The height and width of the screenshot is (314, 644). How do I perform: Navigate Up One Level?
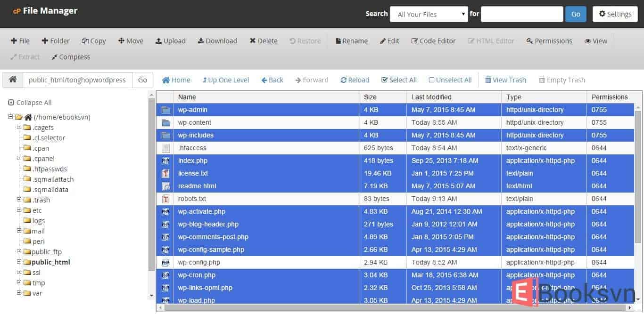tap(226, 80)
